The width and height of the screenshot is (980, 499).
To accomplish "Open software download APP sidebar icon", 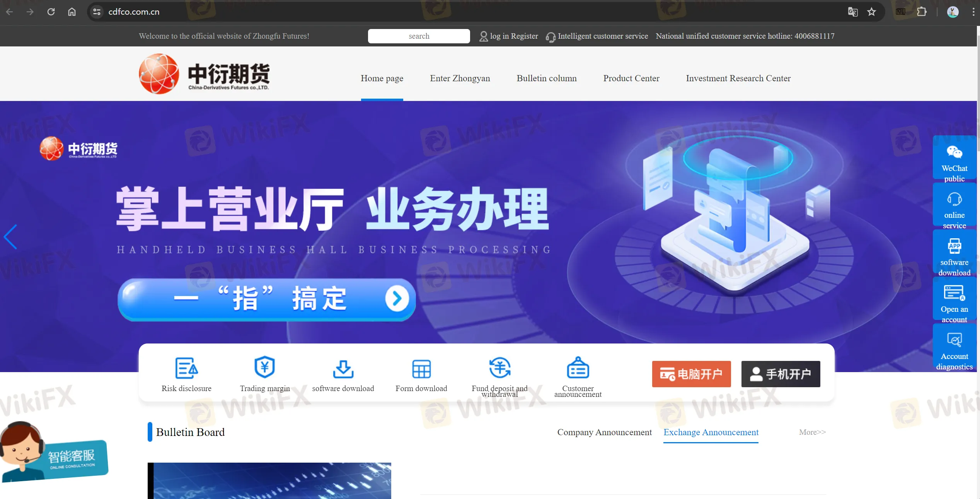I will [954, 246].
